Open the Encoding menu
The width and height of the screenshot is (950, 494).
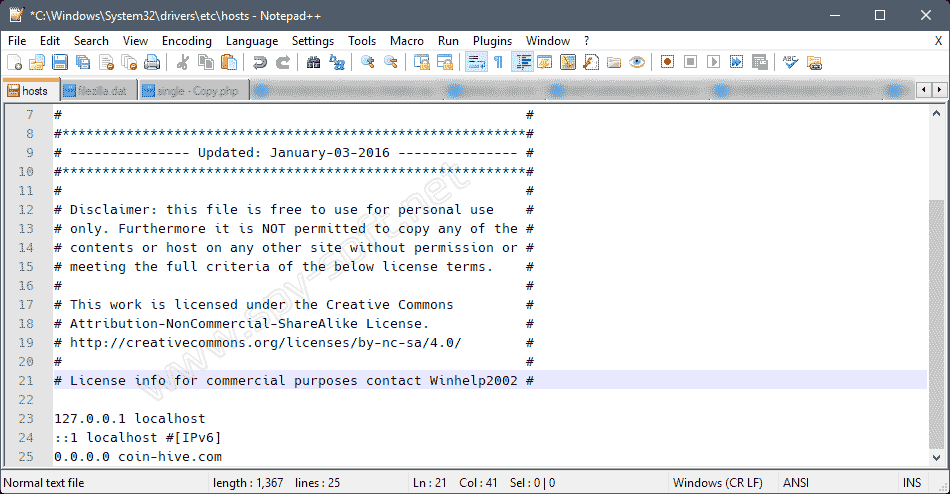pos(187,41)
